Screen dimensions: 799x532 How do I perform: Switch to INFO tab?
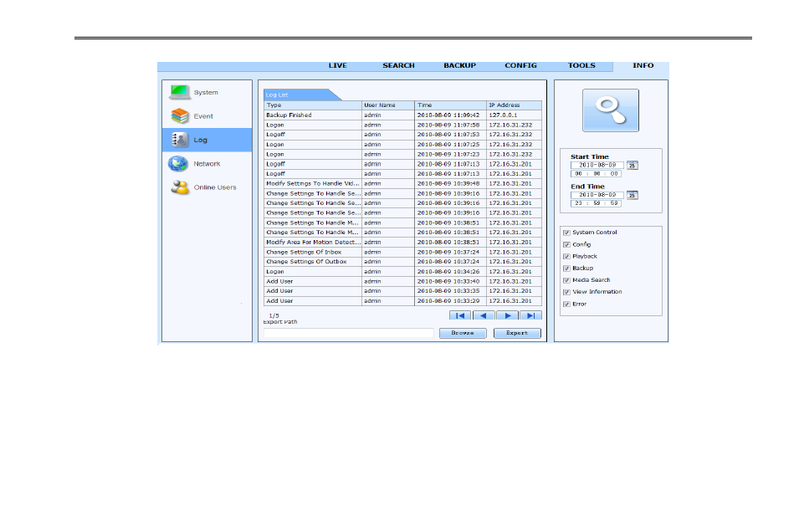(x=643, y=66)
